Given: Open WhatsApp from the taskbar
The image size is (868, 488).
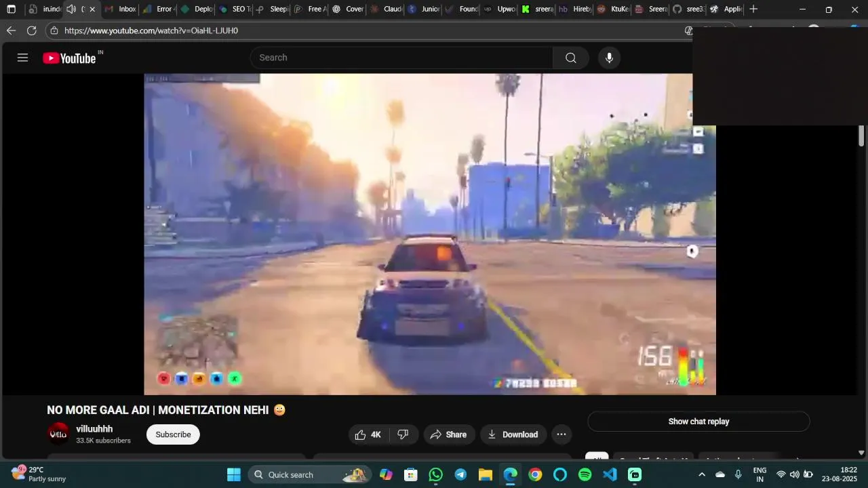Looking at the screenshot, I should (435, 474).
